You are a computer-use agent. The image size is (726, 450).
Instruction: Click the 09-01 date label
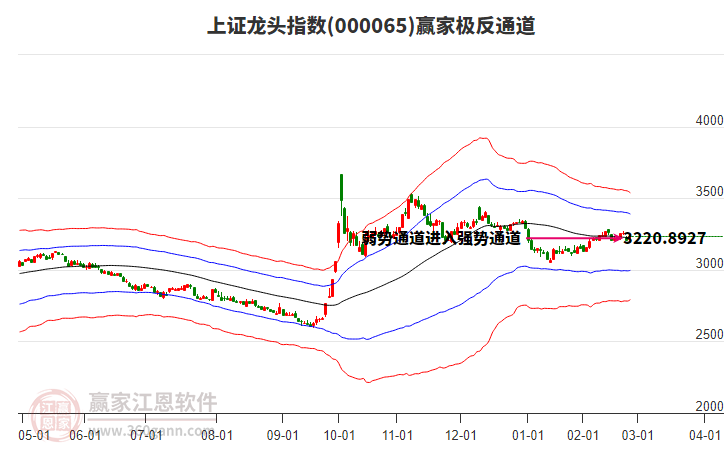(x=282, y=436)
